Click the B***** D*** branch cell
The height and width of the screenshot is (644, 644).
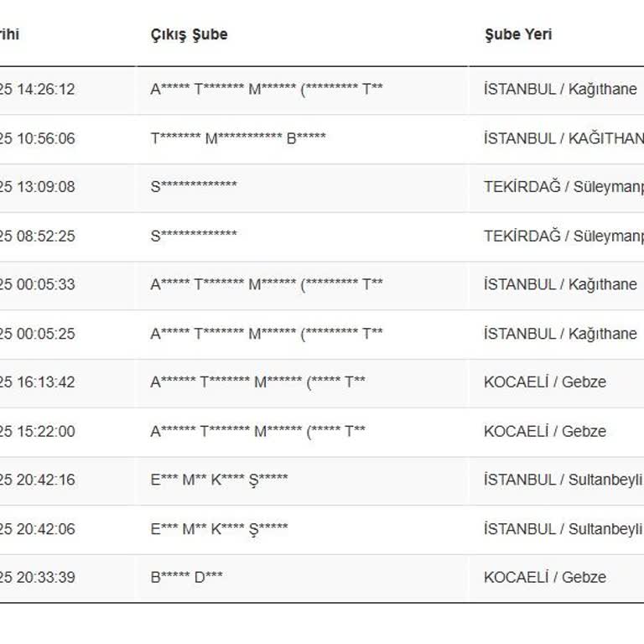tap(186, 578)
